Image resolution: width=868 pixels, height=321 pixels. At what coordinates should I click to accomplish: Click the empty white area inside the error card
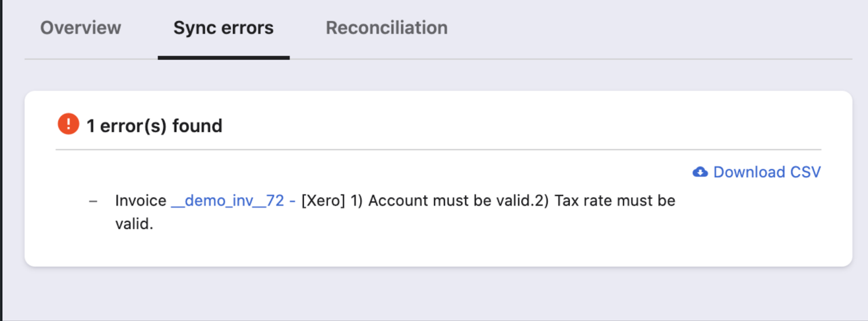488,239
